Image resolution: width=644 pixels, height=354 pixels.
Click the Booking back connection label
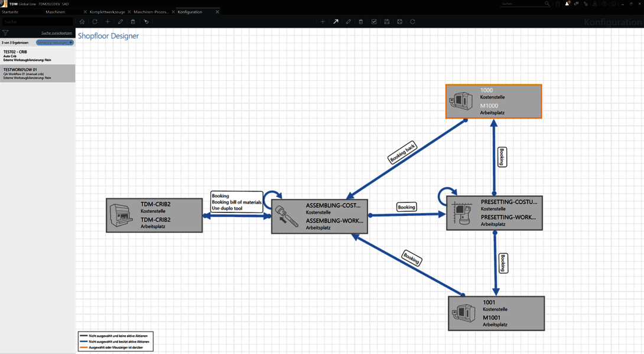click(402, 152)
